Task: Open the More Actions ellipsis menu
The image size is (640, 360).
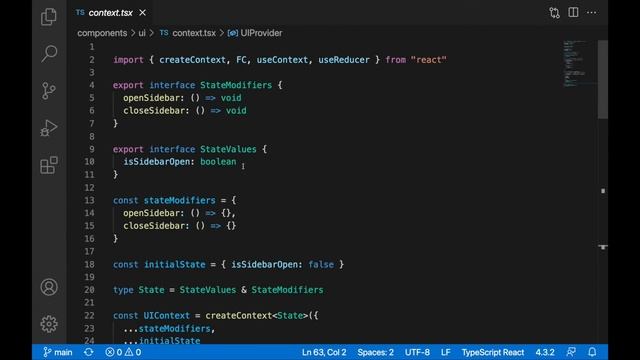Action: coord(591,13)
